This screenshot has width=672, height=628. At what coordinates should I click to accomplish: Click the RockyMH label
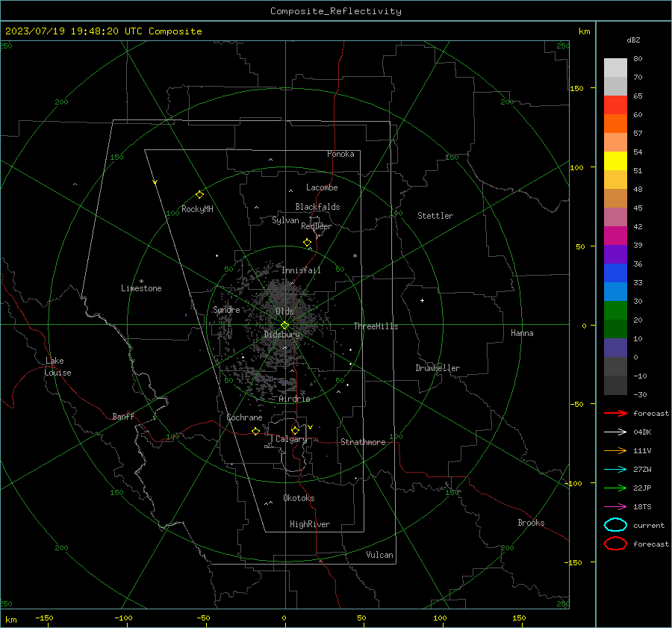click(x=197, y=209)
